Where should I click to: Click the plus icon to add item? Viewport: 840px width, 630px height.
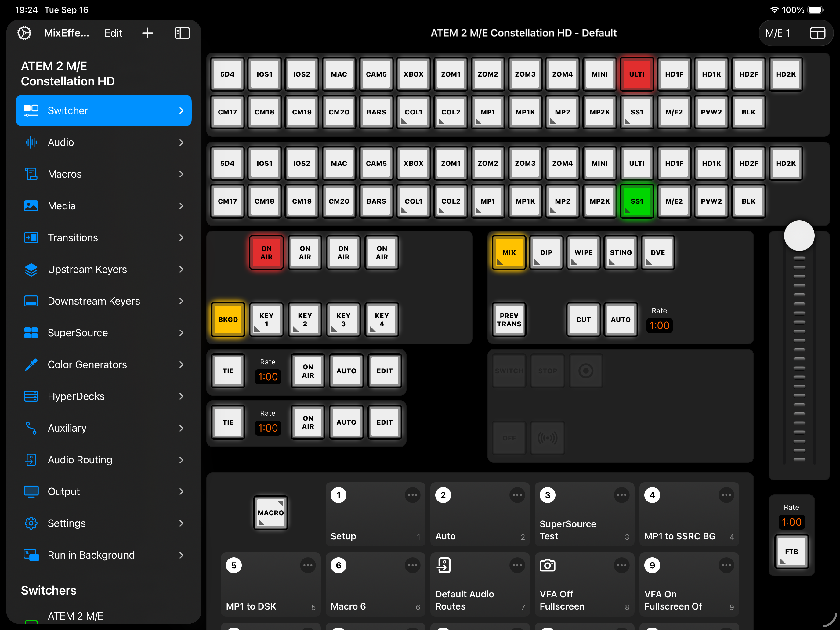(x=147, y=33)
